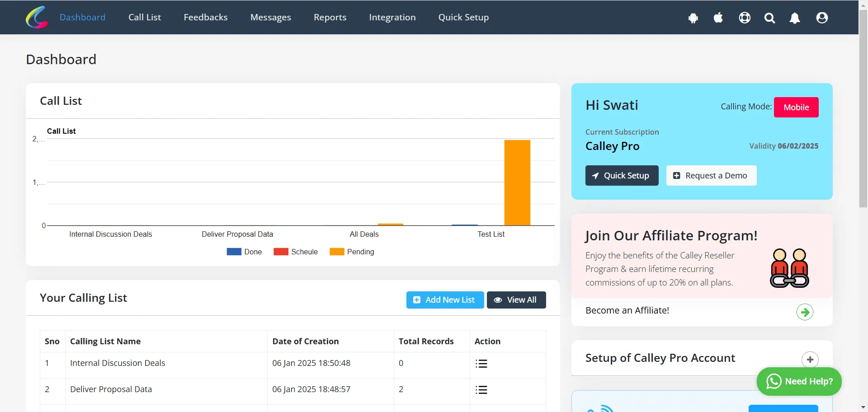Image resolution: width=868 pixels, height=412 pixels.
Task: Open the user profile icon
Action: [822, 18]
